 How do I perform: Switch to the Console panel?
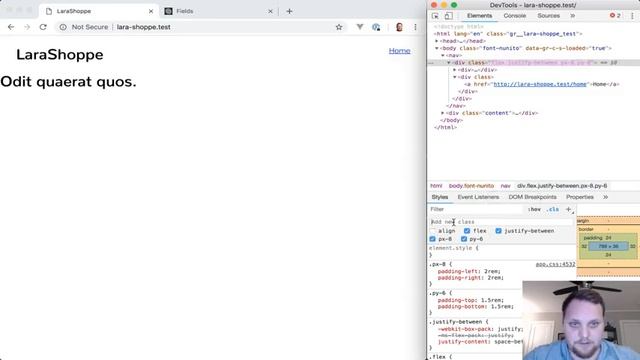[514, 16]
